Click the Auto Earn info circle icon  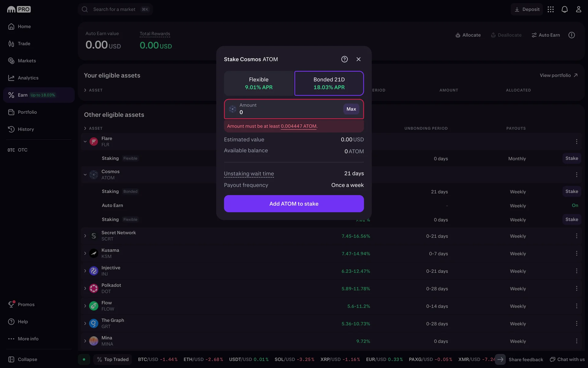click(x=571, y=35)
